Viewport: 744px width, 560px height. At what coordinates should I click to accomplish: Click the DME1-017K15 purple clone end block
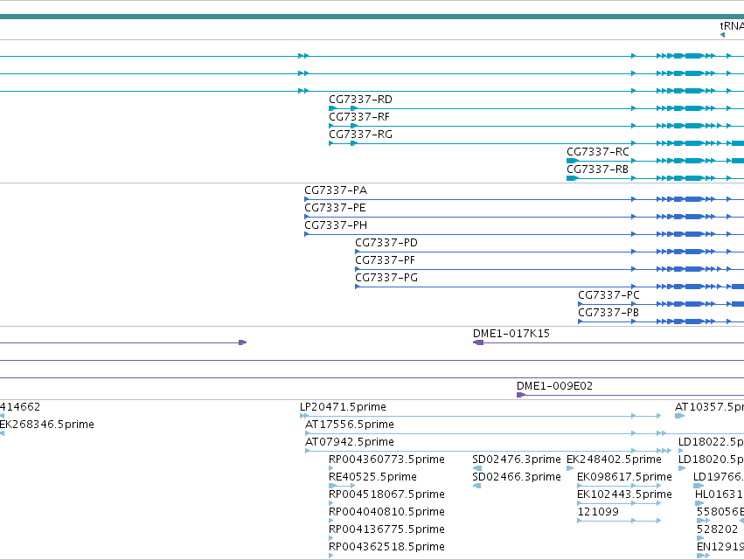click(478, 342)
